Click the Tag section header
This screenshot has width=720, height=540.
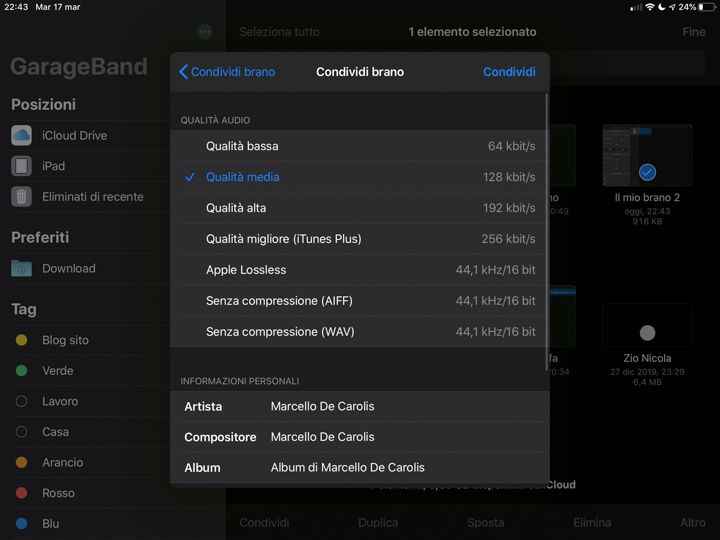(x=24, y=309)
